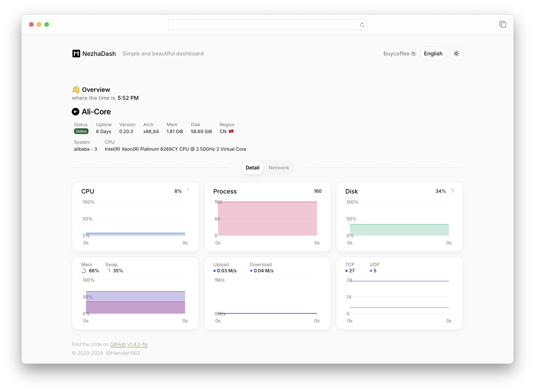Click the v1.4.2-fix version link
535x392 pixels.
(137, 344)
